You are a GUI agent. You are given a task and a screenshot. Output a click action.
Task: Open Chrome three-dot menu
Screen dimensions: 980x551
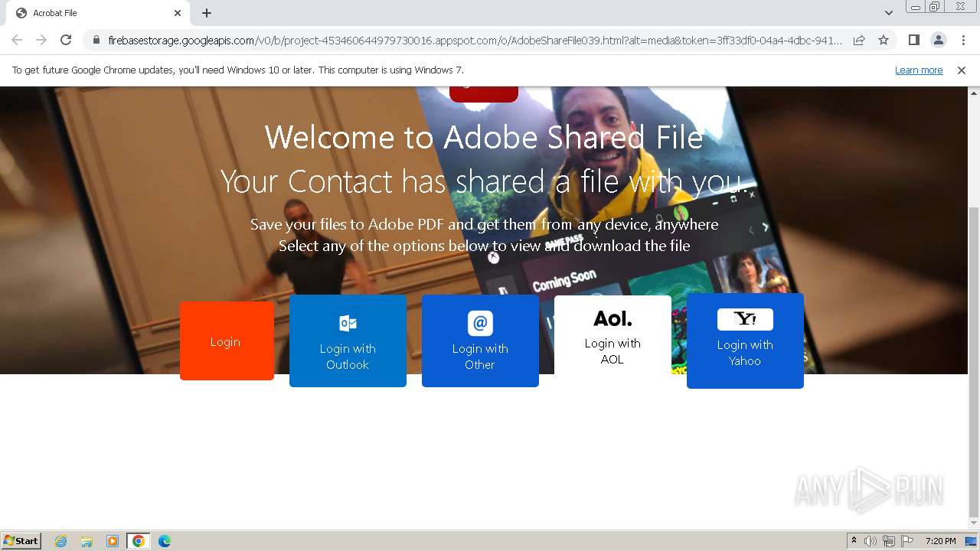coord(963,40)
